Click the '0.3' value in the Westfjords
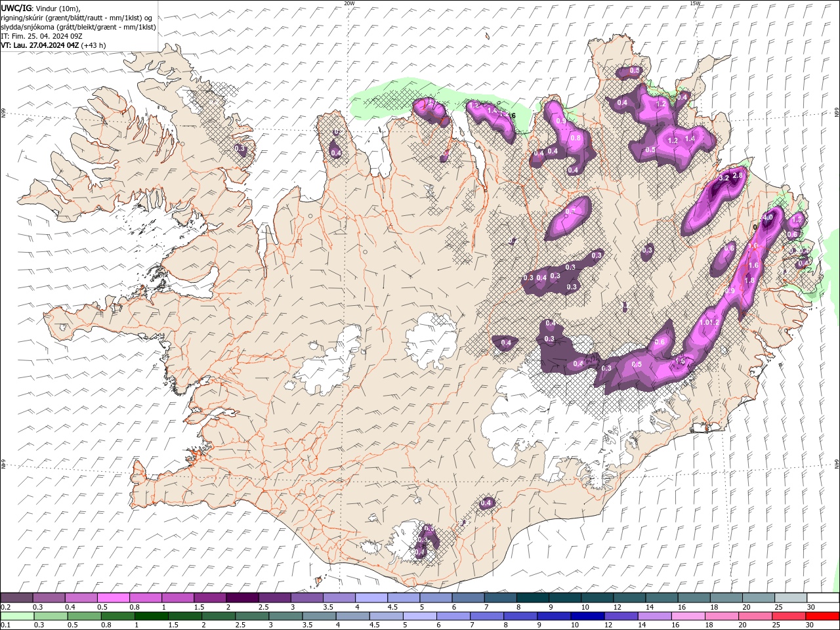This screenshot has width=840, height=630. click(x=240, y=148)
